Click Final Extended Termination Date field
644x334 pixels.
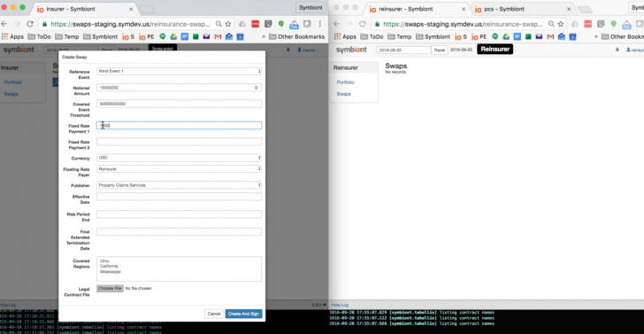(x=179, y=231)
